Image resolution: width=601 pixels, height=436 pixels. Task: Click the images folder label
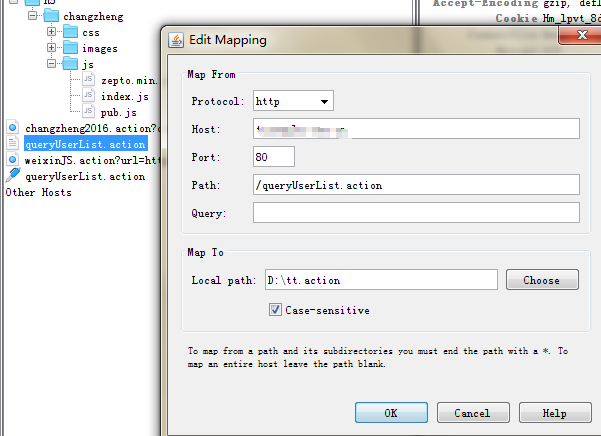click(x=100, y=49)
